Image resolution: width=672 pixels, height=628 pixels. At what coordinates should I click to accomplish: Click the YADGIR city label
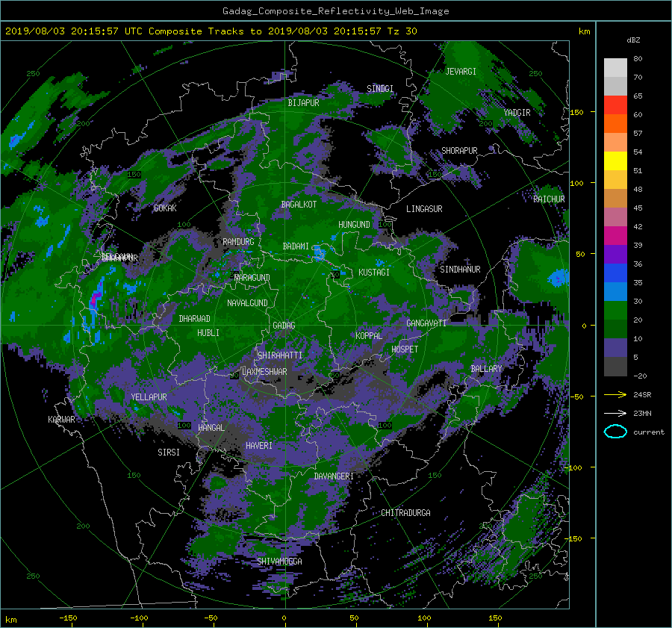517,113
